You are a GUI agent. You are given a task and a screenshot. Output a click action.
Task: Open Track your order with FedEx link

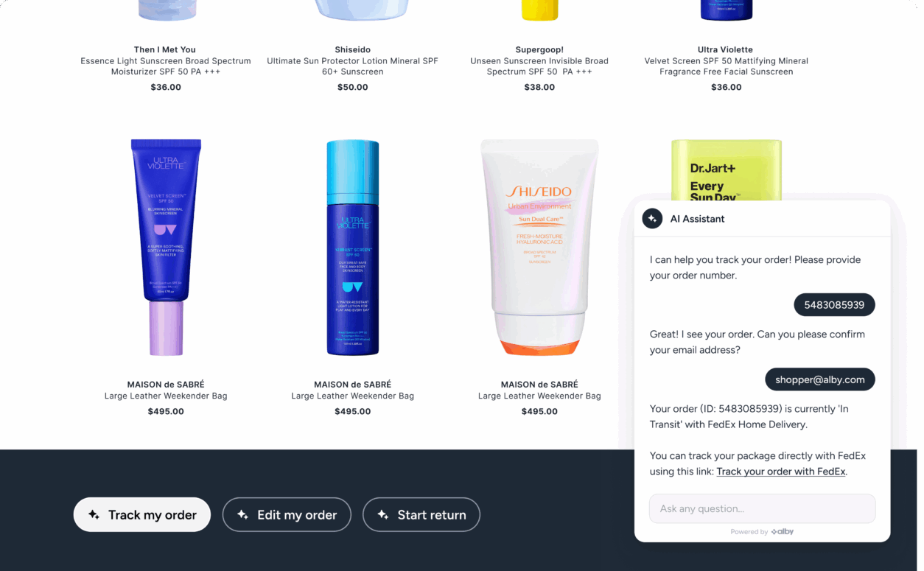(x=780, y=472)
